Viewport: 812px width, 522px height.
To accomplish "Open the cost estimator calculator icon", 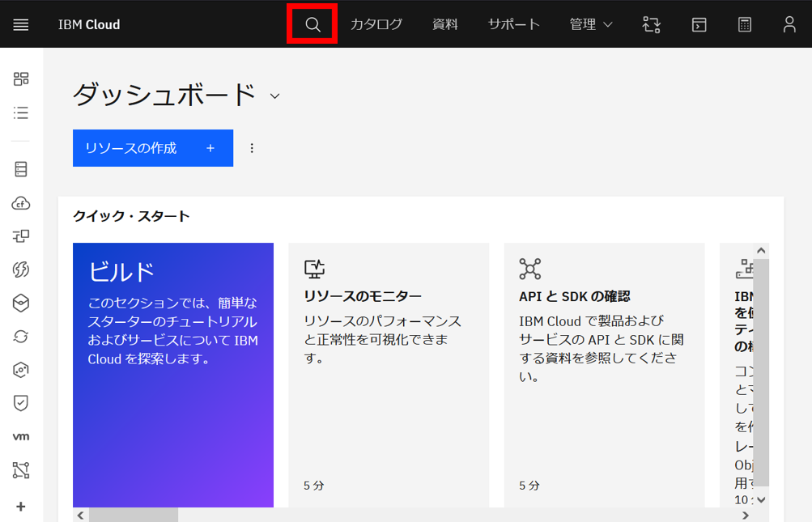I will [744, 23].
